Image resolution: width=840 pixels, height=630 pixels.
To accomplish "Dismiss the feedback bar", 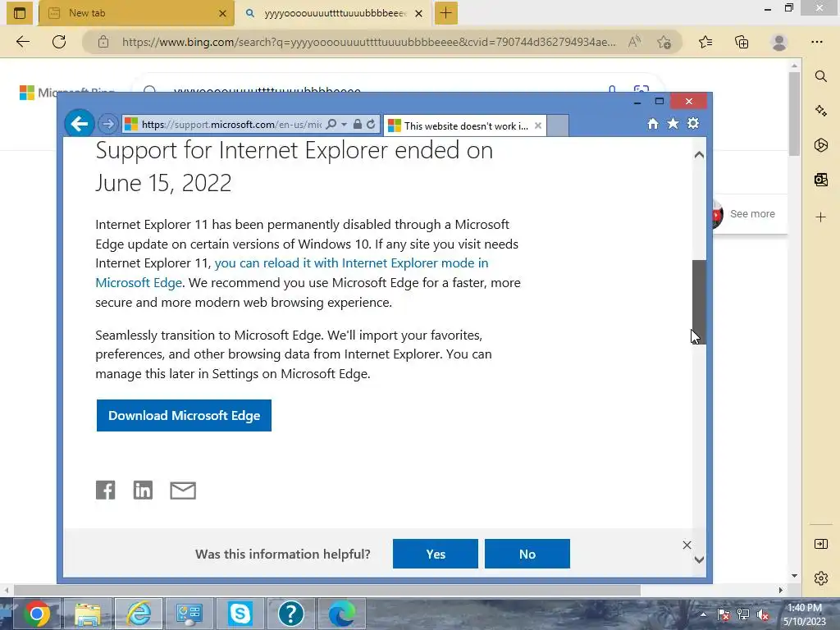I will click(687, 545).
